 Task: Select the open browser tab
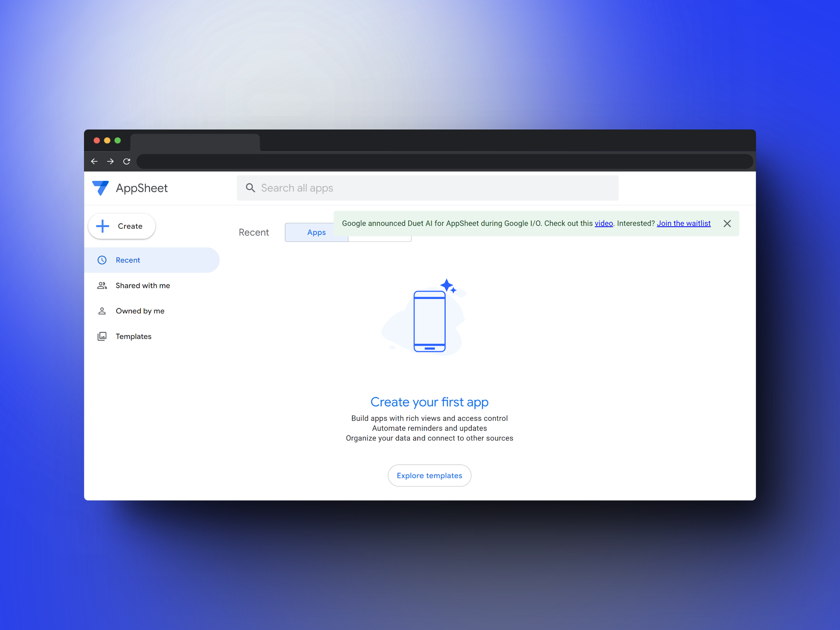[195, 142]
